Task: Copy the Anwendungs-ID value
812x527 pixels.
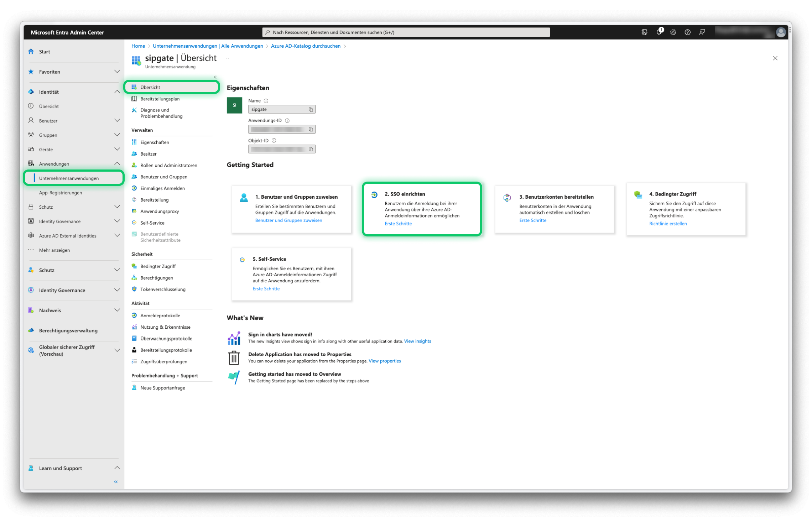Action: point(312,129)
